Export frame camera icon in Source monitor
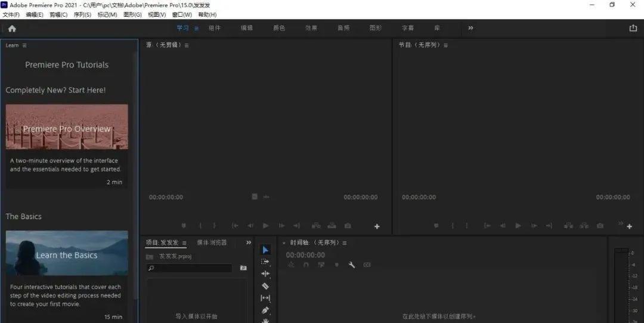The width and height of the screenshot is (644, 323). coord(348,226)
